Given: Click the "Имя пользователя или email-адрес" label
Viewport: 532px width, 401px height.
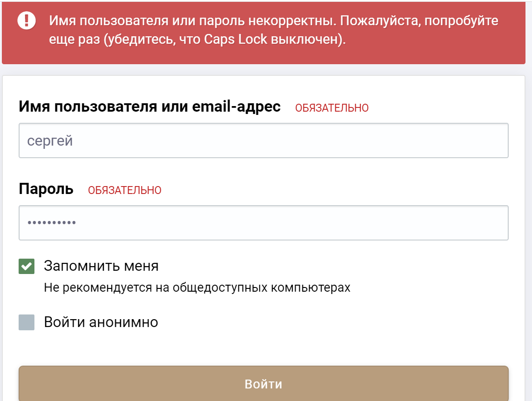Looking at the screenshot, I should (x=149, y=107).
